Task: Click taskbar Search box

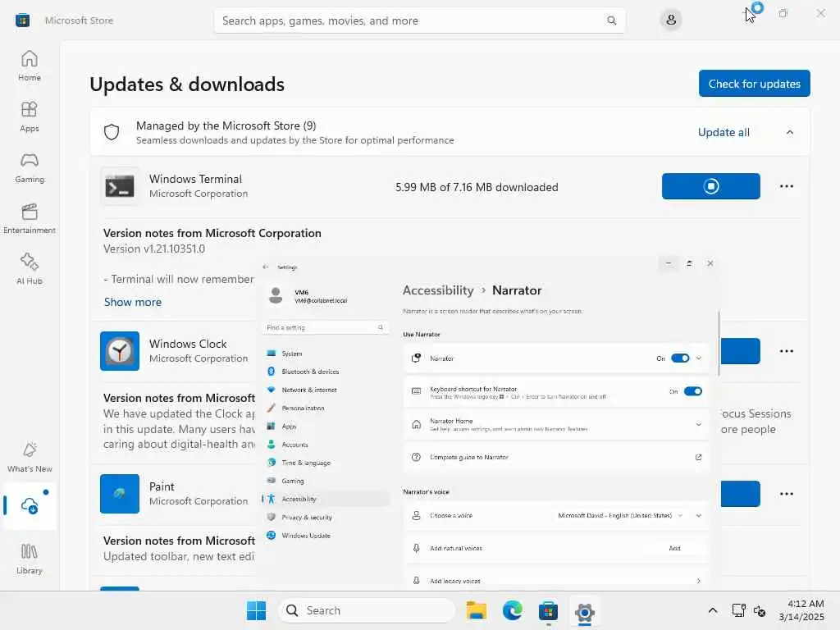Action: 367,610
